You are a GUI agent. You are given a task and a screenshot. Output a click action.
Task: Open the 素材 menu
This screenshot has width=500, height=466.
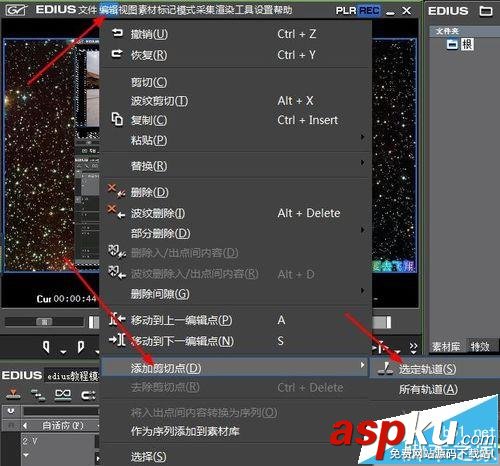point(147,10)
